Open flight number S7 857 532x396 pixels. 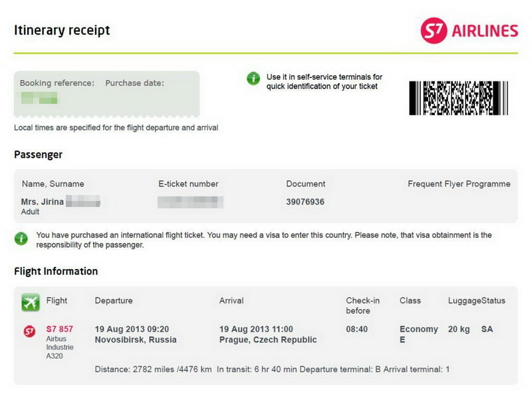click(x=59, y=329)
